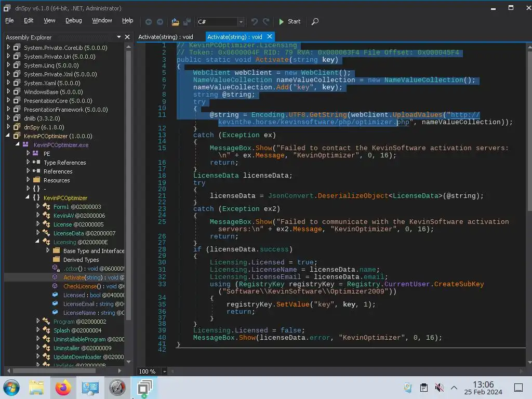Select the Type References node

tap(64, 163)
